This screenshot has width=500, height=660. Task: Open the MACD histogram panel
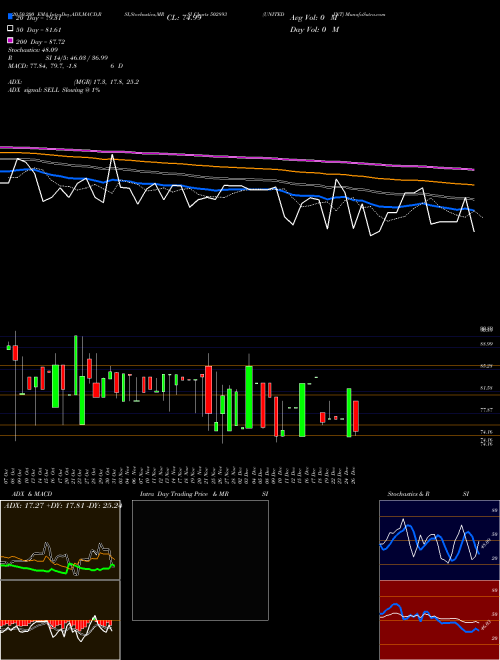[60, 620]
